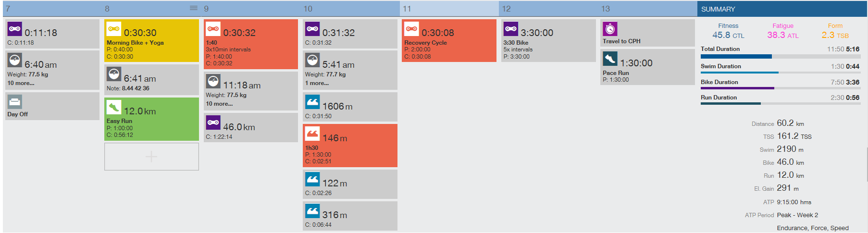The width and height of the screenshot is (868, 233).
Task: Click the red 3x10min intervals bike icon
Action: [213, 29]
